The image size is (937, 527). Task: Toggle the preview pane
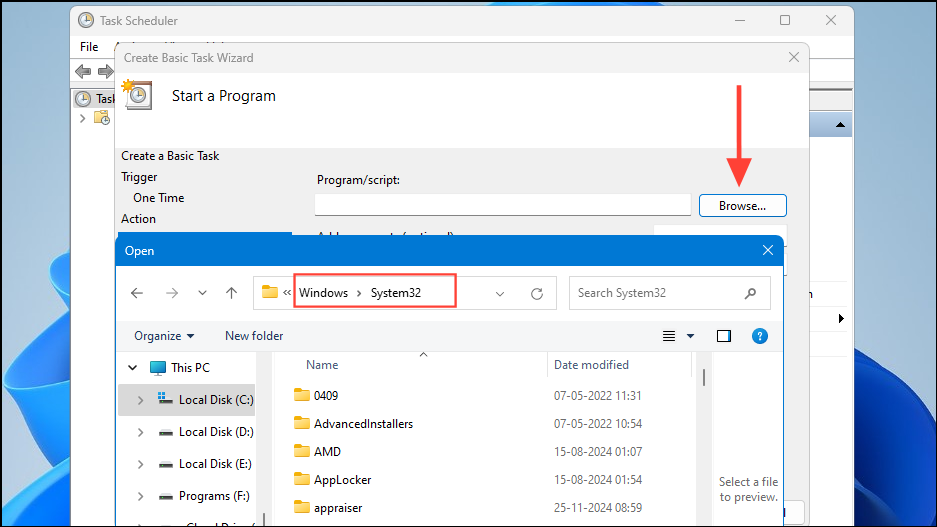(724, 336)
